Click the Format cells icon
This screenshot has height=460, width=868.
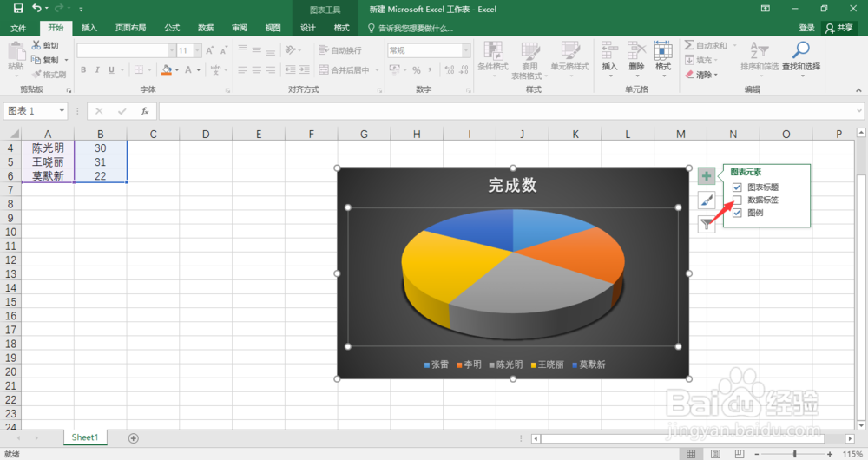(x=663, y=51)
